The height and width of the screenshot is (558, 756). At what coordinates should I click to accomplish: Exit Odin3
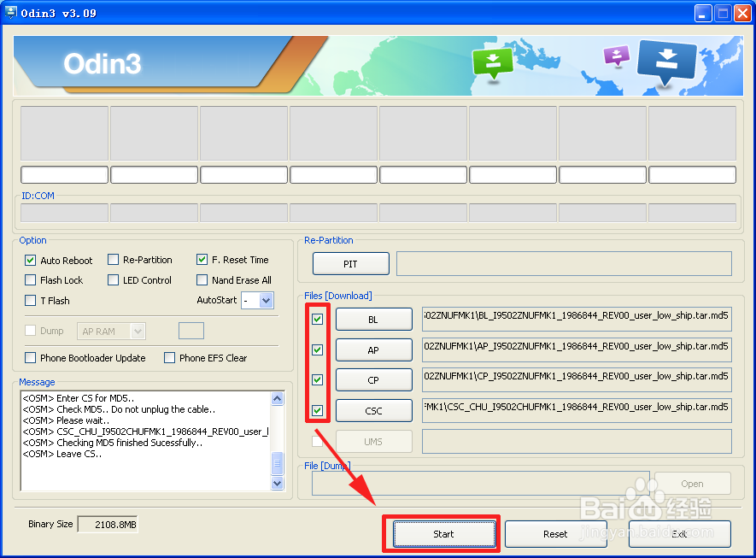click(x=680, y=534)
